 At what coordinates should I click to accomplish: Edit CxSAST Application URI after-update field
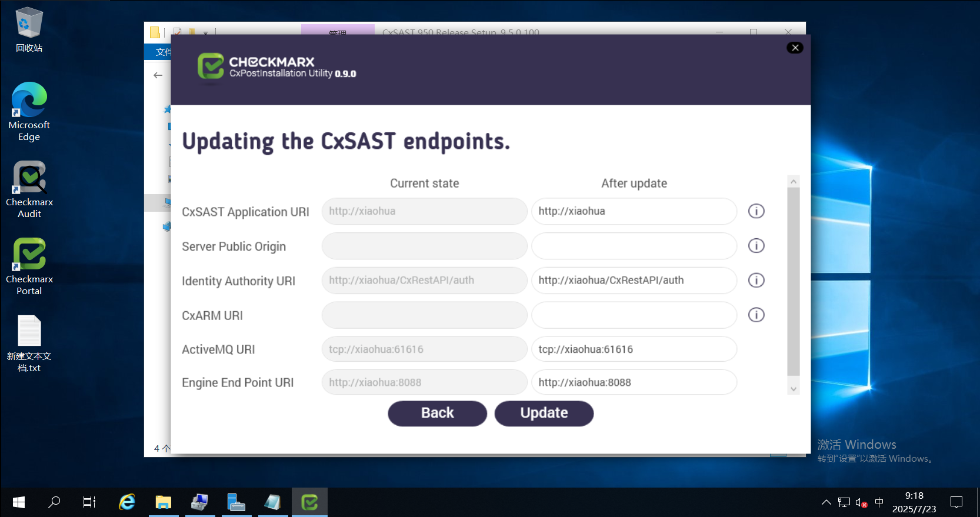click(634, 211)
